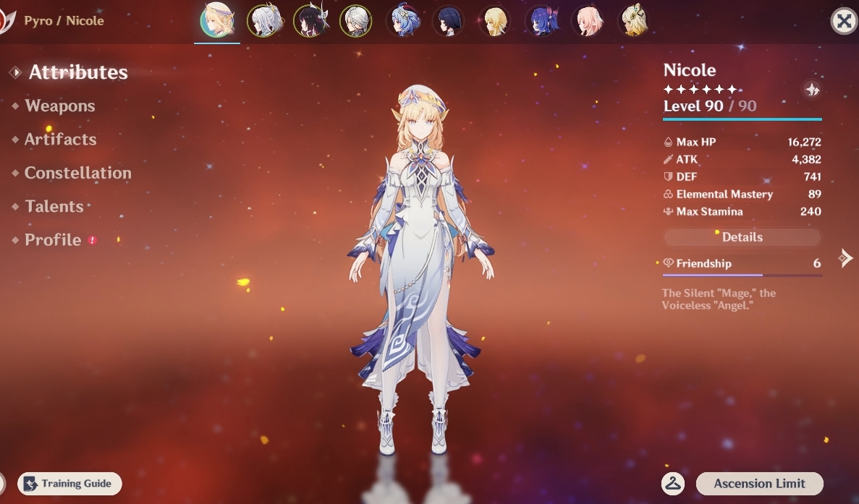
Task: Close the character screen with the X button
Action: pos(845,22)
